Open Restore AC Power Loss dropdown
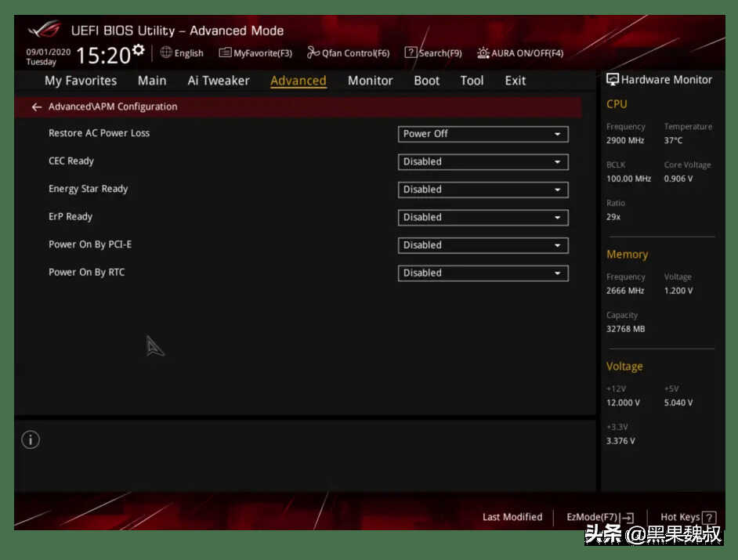Image resolution: width=738 pixels, height=560 pixels. [x=483, y=134]
